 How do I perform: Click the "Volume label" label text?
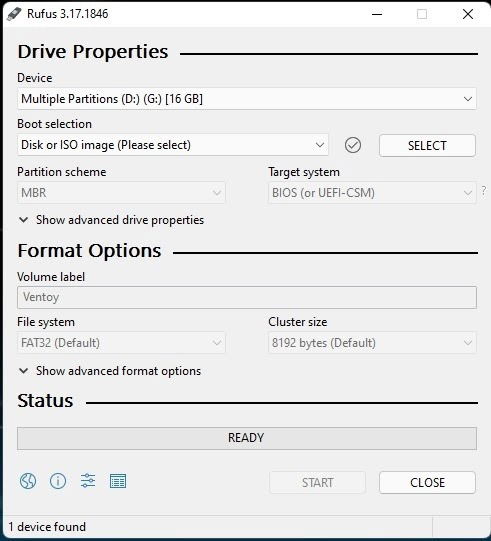point(51,277)
